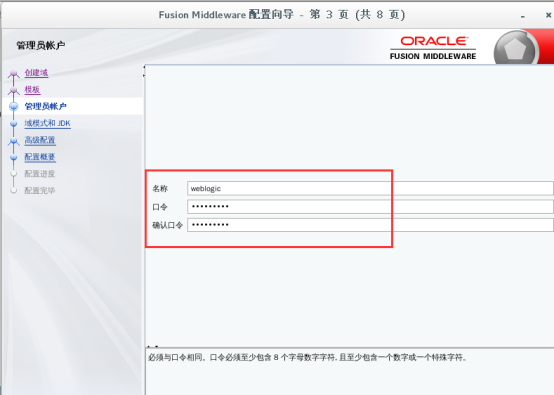The image size is (554, 395).
Task: Click the 口令 field label
Action: coord(160,207)
